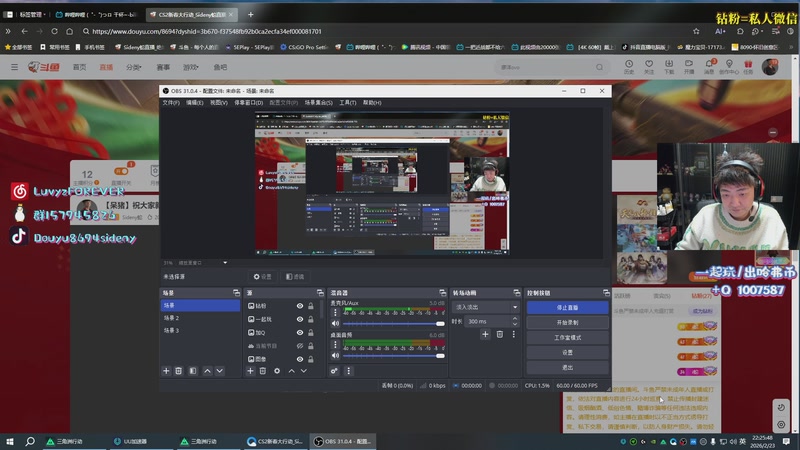Open scene filters icon in scenes panel
This screenshot has width=800, height=450.
tap(193, 371)
